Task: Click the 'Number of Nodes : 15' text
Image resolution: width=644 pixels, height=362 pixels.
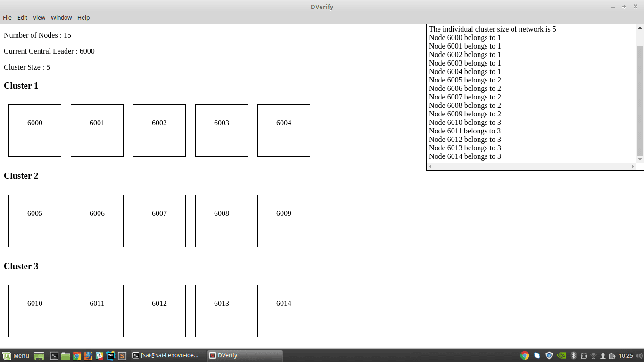Action: tap(37, 35)
